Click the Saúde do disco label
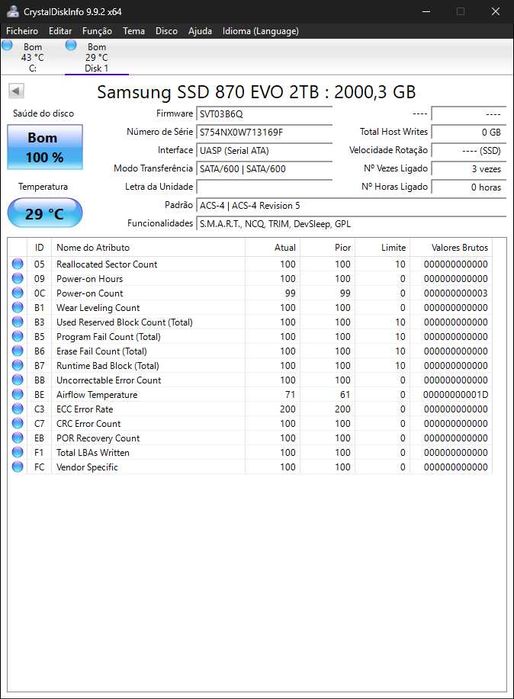This screenshot has width=514, height=699. click(x=43, y=113)
